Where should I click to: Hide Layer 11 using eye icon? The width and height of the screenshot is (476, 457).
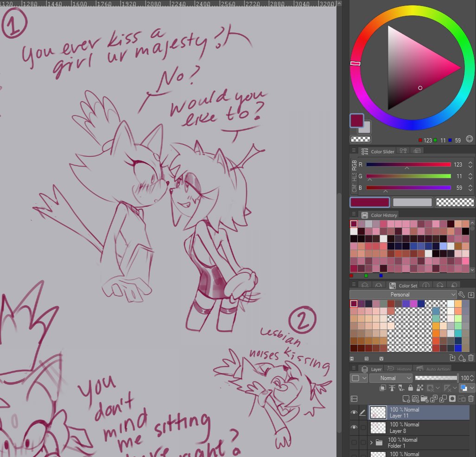354,412
